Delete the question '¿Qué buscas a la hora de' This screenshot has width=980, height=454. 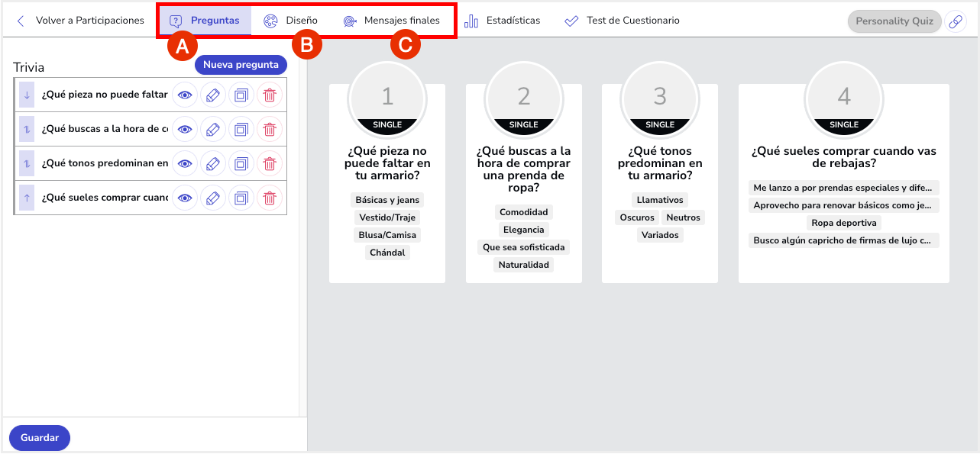tap(270, 130)
